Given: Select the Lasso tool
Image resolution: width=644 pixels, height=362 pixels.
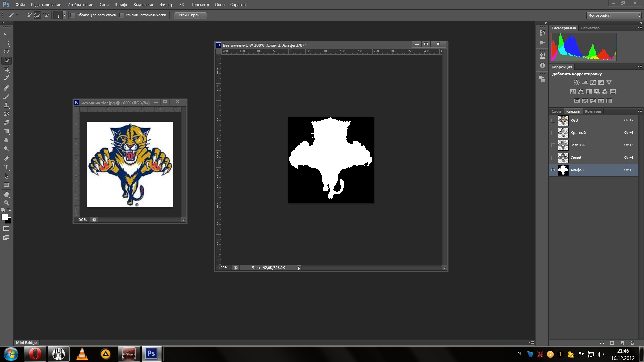Looking at the screenshot, I should tap(6, 52).
